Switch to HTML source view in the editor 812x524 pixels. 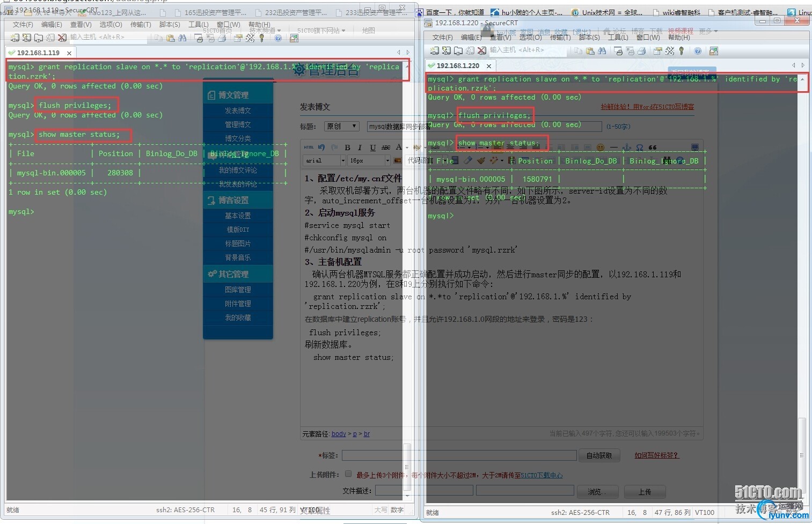309,147
